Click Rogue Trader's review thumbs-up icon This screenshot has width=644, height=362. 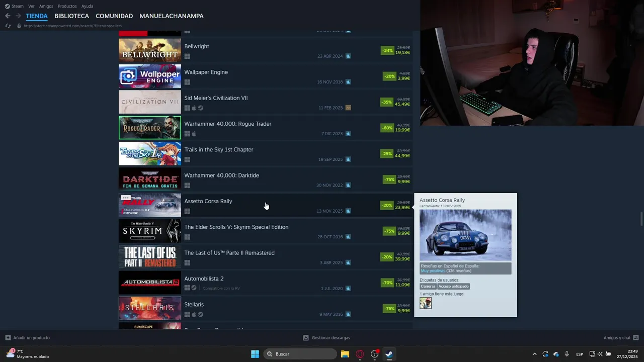(x=348, y=134)
